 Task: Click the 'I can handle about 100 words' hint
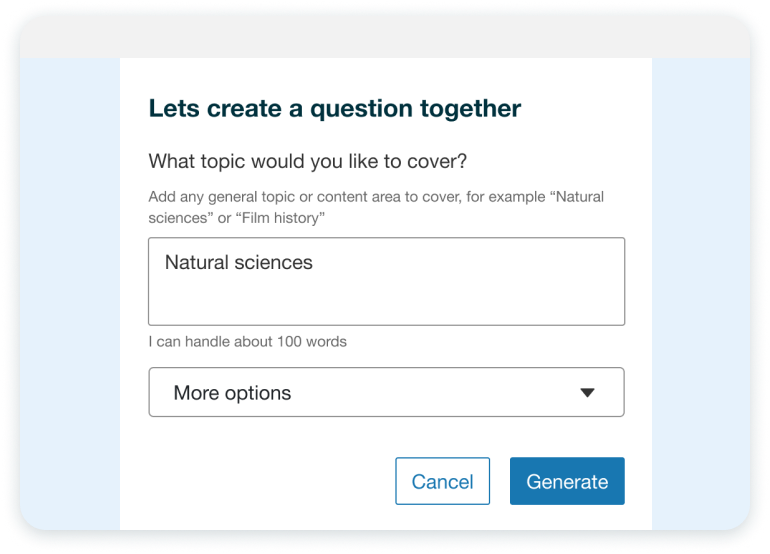[248, 341]
